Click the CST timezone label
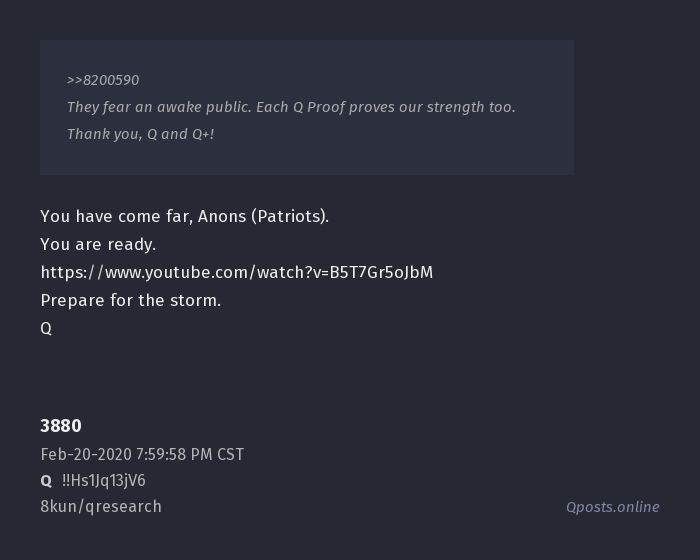The width and height of the screenshot is (700, 560). tap(230, 454)
